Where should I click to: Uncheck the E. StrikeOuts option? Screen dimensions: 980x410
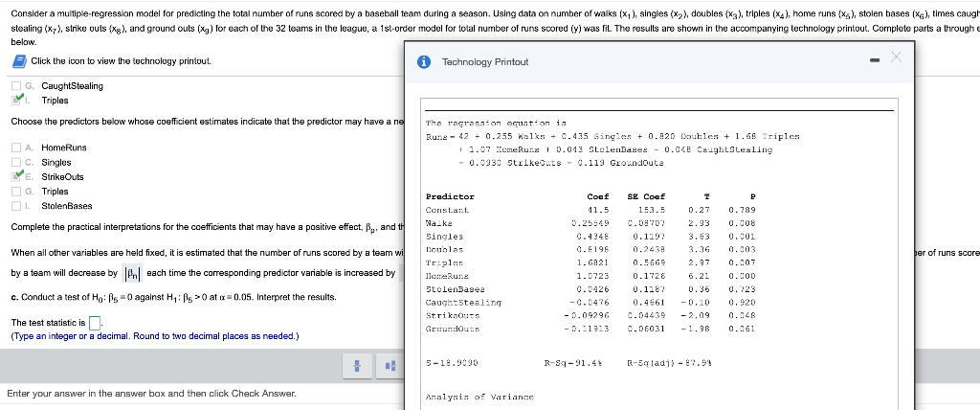coord(17,176)
